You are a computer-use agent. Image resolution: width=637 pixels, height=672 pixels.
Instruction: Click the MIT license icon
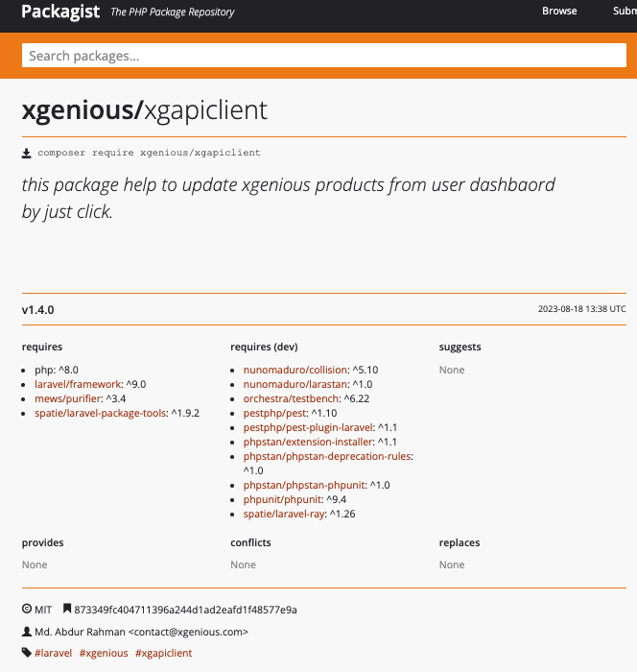click(x=27, y=610)
